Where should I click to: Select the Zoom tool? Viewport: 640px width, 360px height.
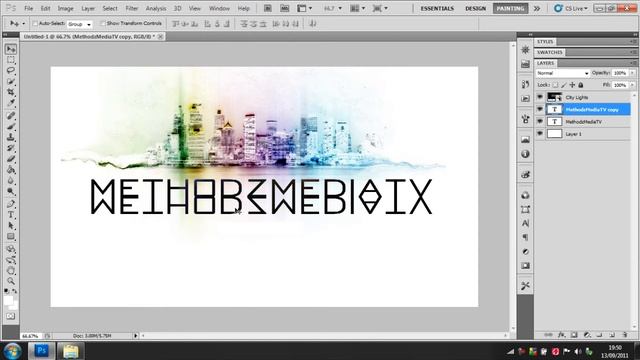(x=11, y=281)
